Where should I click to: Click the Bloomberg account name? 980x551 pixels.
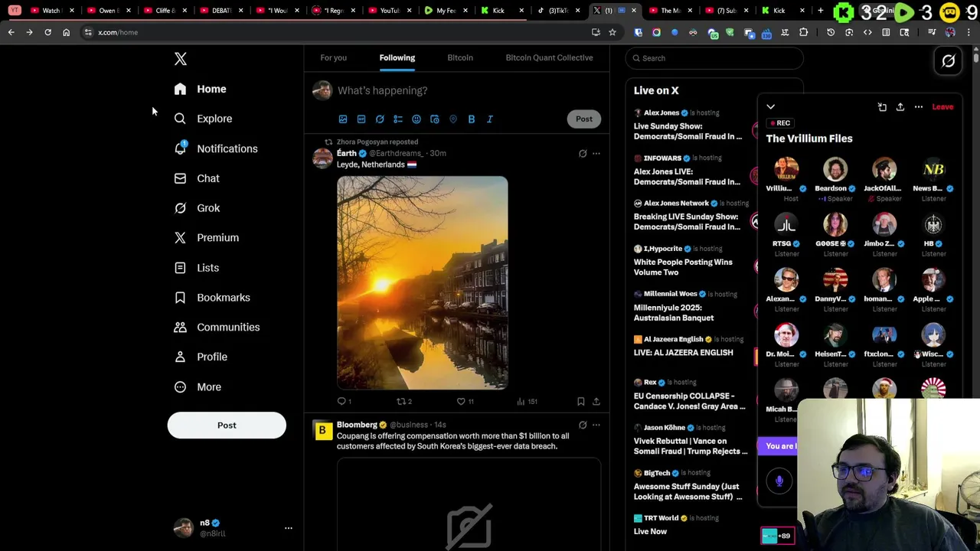(357, 425)
